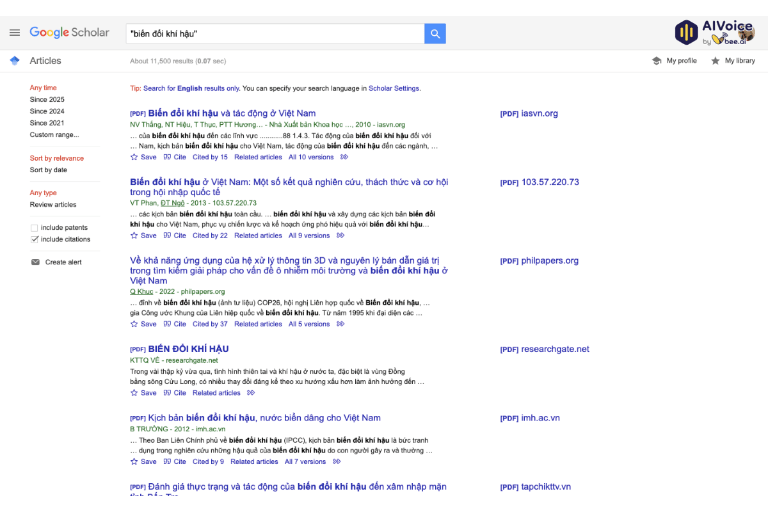Click All 10 versions link
768x512 pixels.
311,157
